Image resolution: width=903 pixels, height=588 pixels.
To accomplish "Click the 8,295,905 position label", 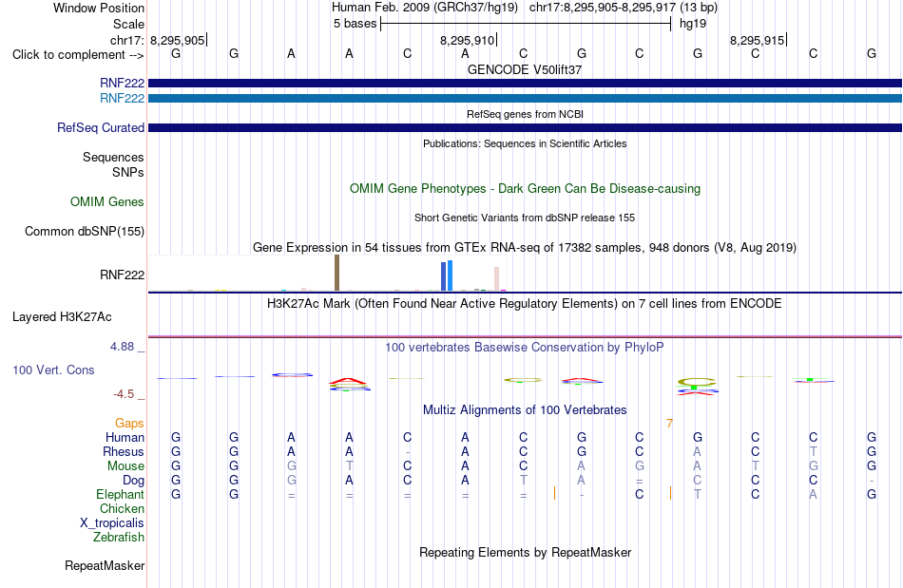I will coord(178,40).
